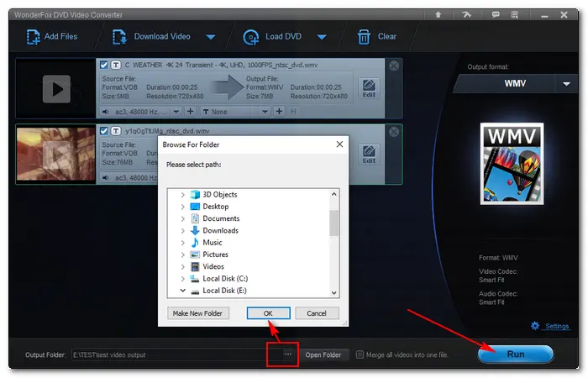Click the Run button
Viewport: 588px width, 378px height.
(x=516, y=354)
